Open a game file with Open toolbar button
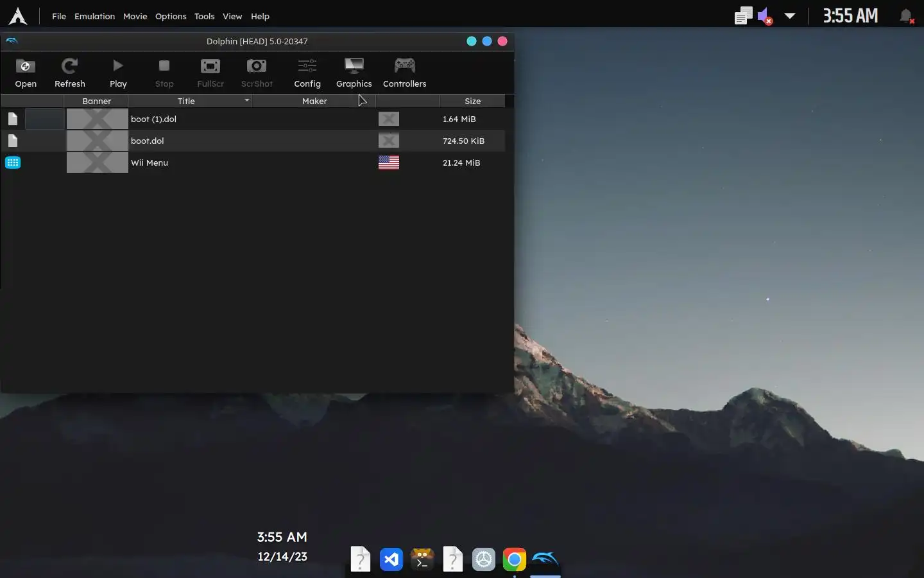Image resolution: width=924 pixels, height=578 pixels. [26, 73]
